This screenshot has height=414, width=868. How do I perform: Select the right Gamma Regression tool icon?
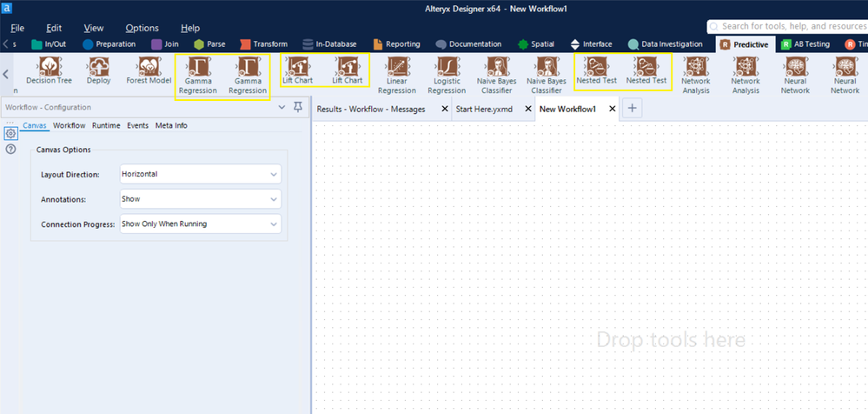click(248, 66)
